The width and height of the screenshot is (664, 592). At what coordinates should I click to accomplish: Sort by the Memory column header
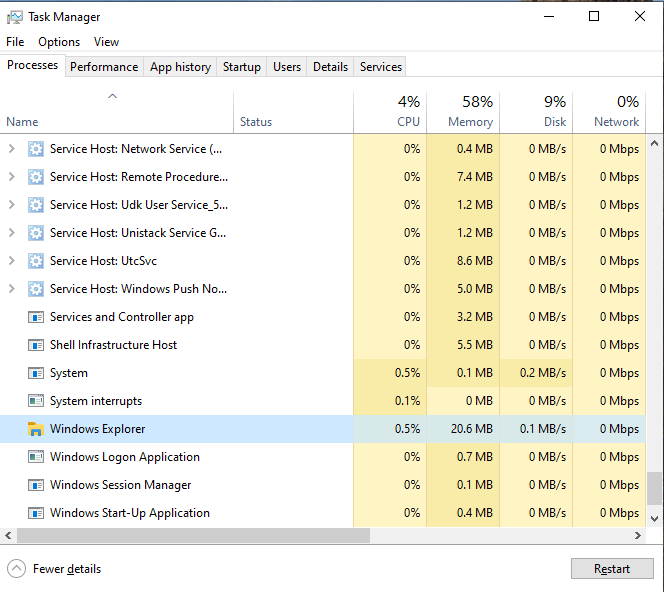(x=463, y=112)
